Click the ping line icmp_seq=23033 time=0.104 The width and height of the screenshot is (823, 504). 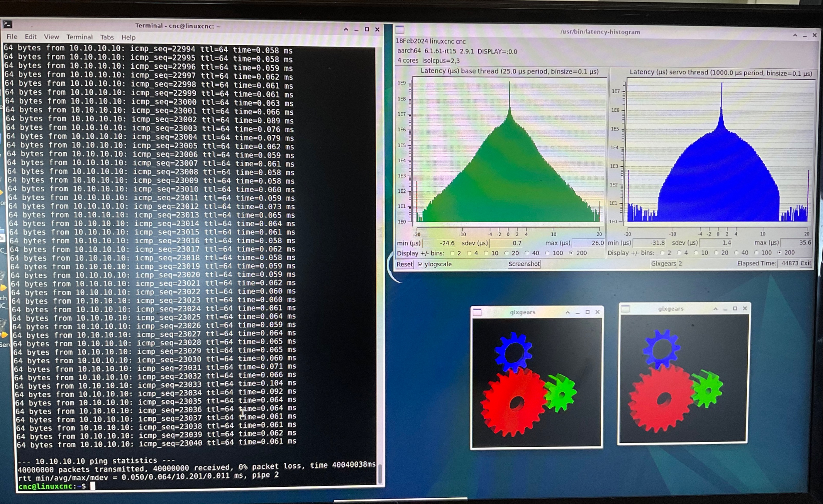[x=155, y=385]
